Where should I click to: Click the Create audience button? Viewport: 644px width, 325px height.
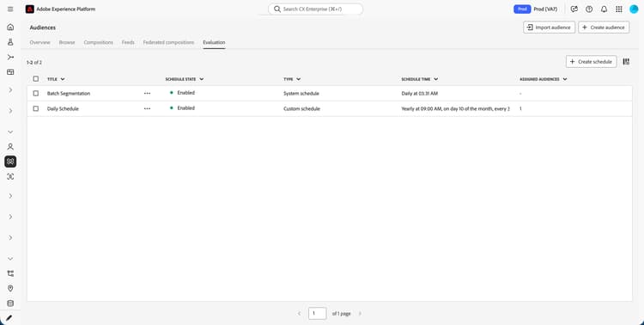tap(604, 28)
